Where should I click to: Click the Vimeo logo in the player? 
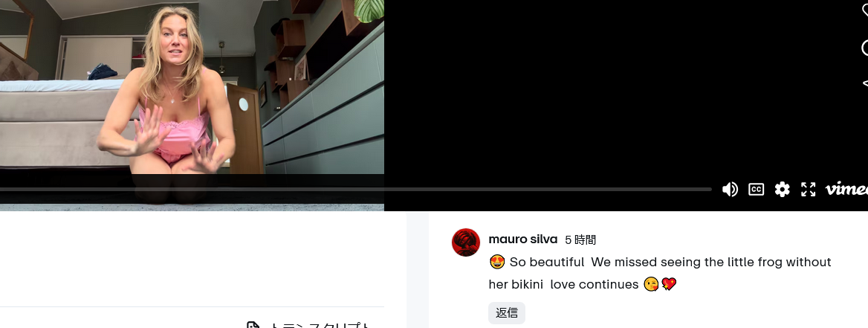[846, 190]
